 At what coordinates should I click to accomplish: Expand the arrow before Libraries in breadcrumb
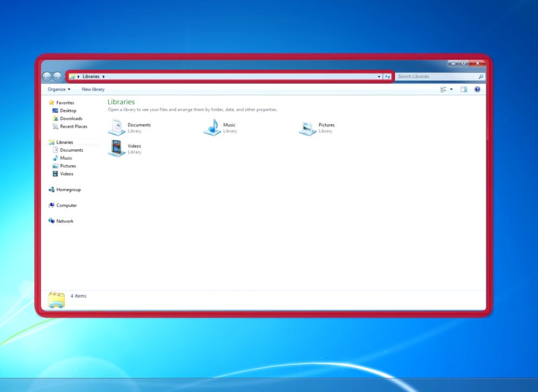tap(78, 76)
